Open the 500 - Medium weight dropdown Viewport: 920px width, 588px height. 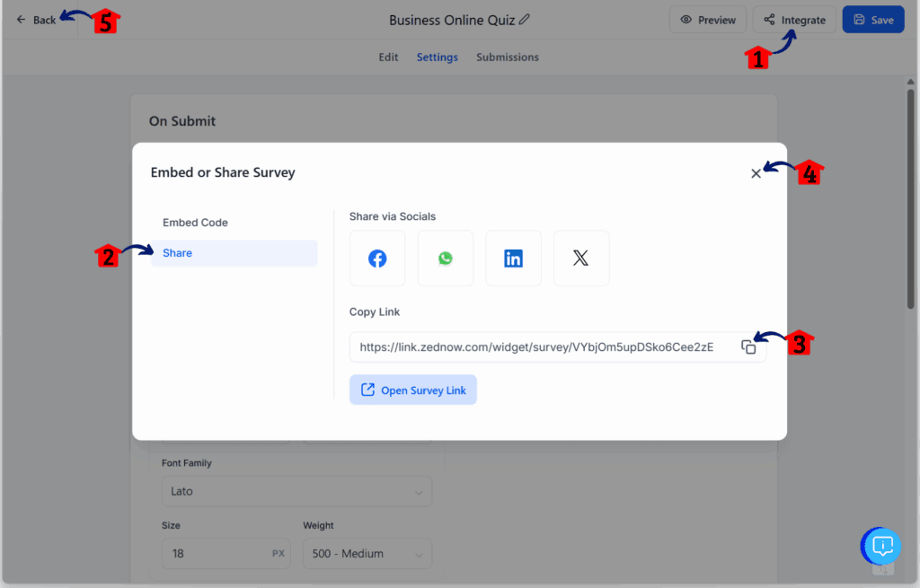pyautogui.click(x=367, y=553)
